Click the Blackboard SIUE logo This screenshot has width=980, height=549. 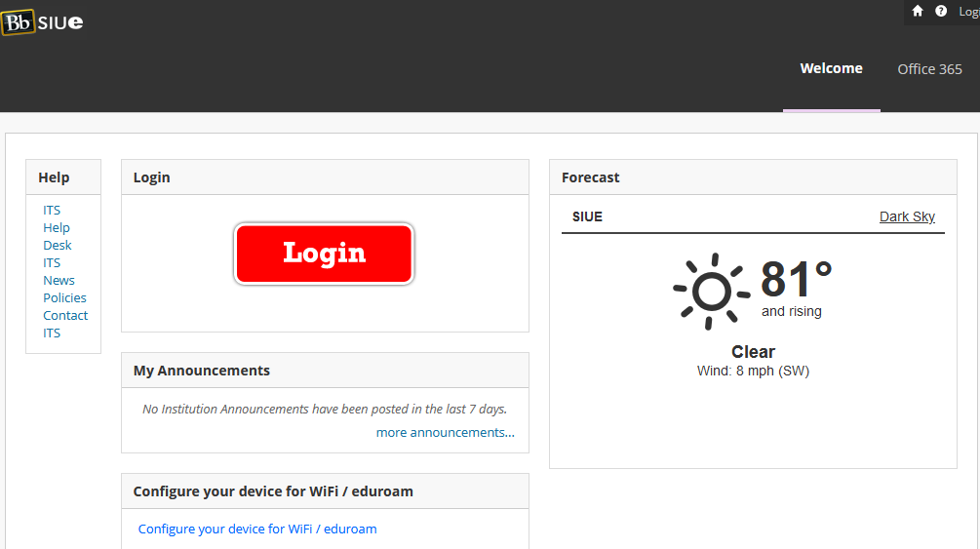43,22
